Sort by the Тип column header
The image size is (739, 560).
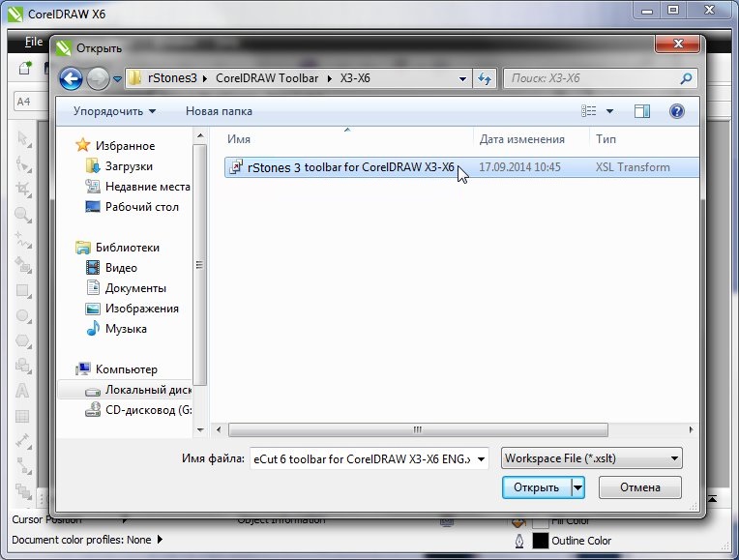click(606, 139)
